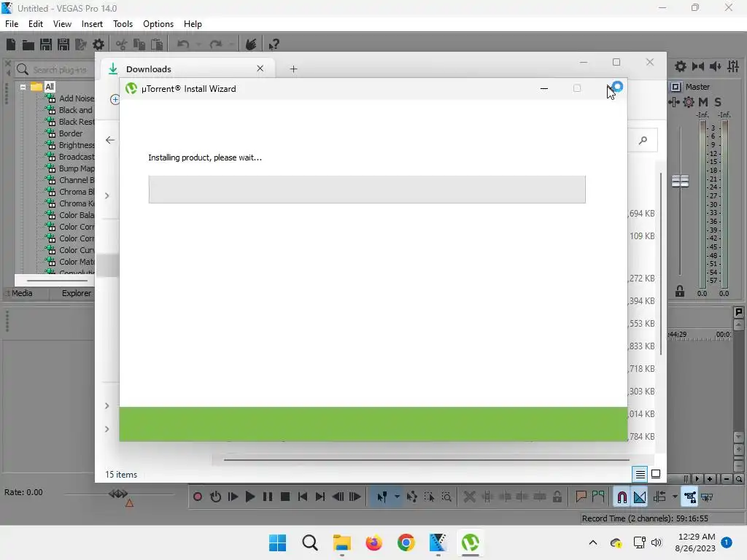Viewport: 747px width, 560px height.
Task: Select the Normal Edit tool
Action: pyautogui.click(x=382, y=497)
